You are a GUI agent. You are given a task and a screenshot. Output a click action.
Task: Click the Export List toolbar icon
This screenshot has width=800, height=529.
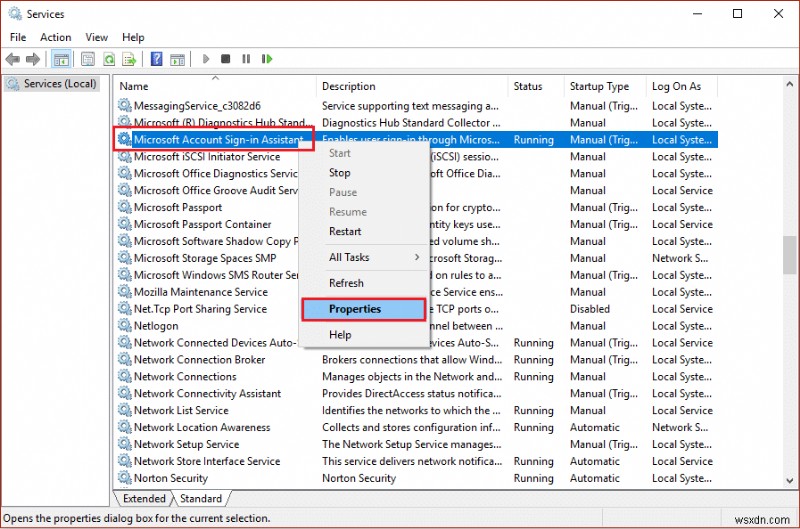coord(130,59)
